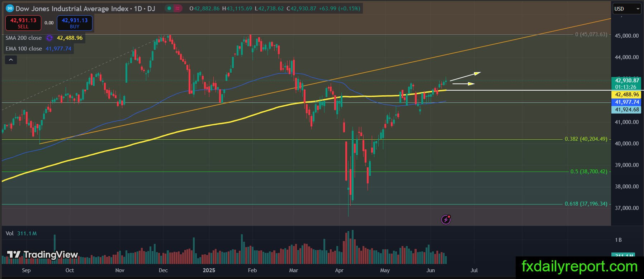Click the Oct label on the time axis
This screenshot has height=279, width=644.
click(70, 270)
